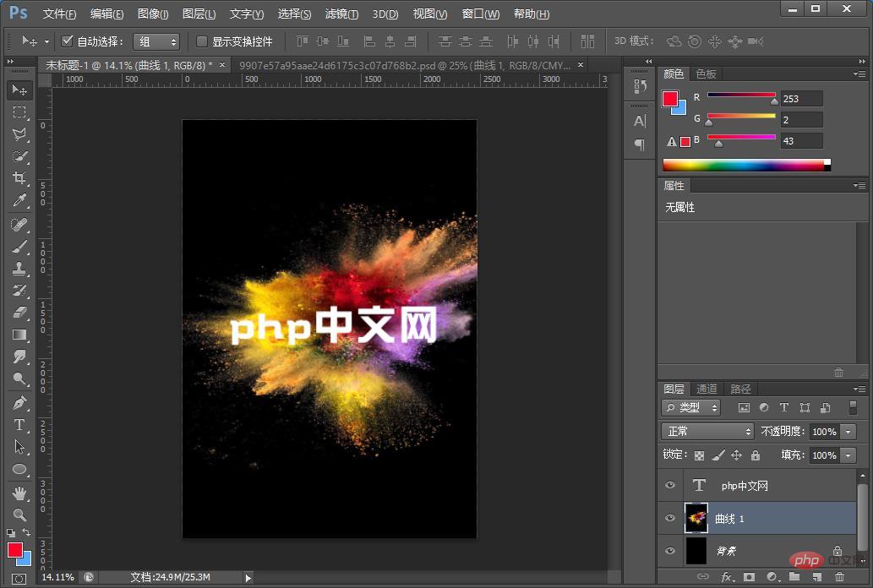Close the 未标题-1 document tab
Image resolution: width=873 pixels, height=588 pixels.
[x=222, y=64]
